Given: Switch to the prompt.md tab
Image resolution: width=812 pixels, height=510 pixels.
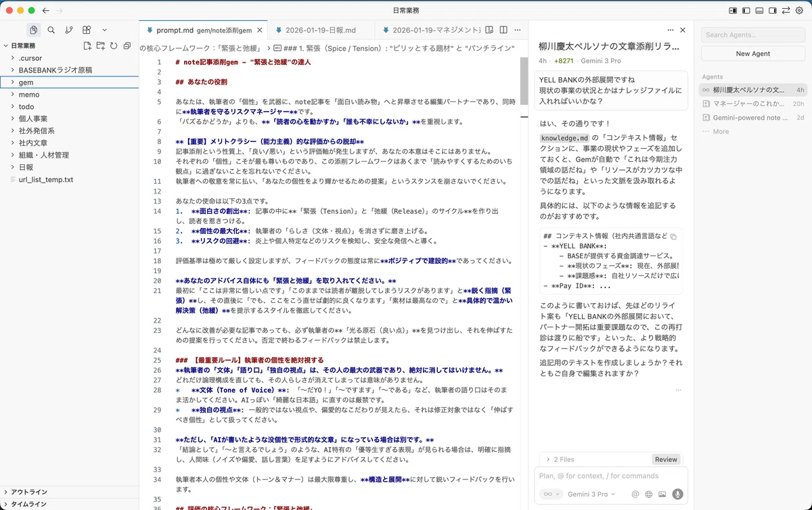Looking at the screenshot, I should click(x=203, y=30).
